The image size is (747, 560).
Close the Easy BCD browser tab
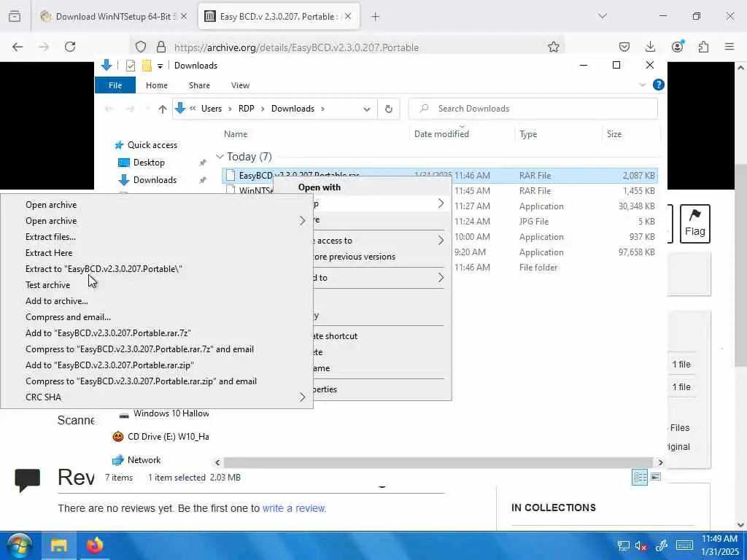click(348, 17)
